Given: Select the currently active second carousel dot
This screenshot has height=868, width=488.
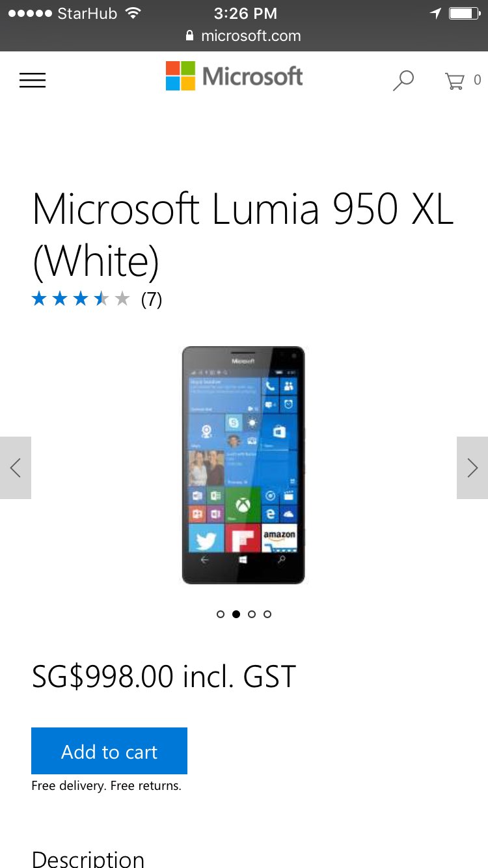Looking at the screenshot, I should (236, 614).
